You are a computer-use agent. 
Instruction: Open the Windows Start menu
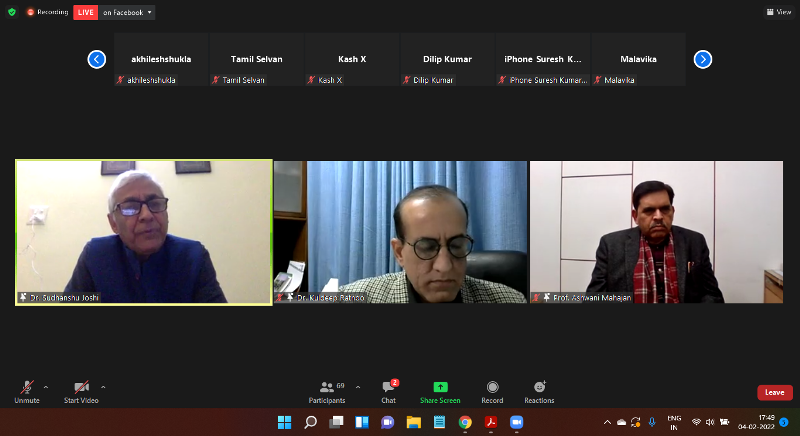click(284, 422)
